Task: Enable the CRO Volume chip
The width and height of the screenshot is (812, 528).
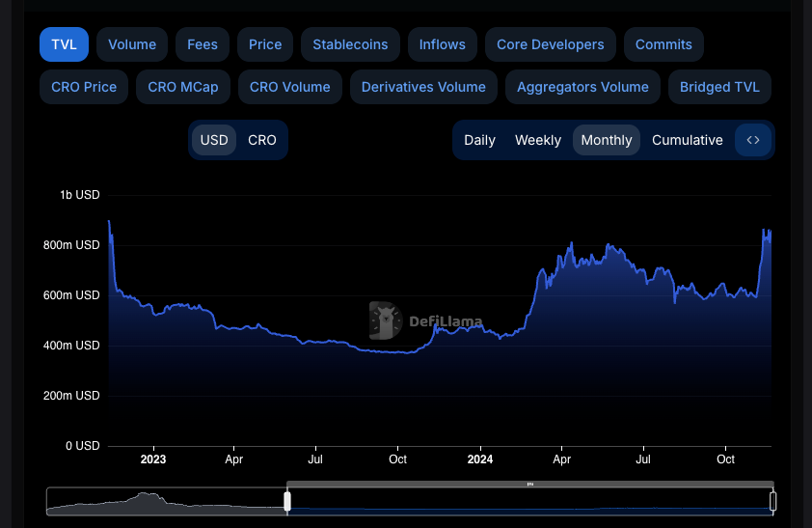Action: point(290,87)
